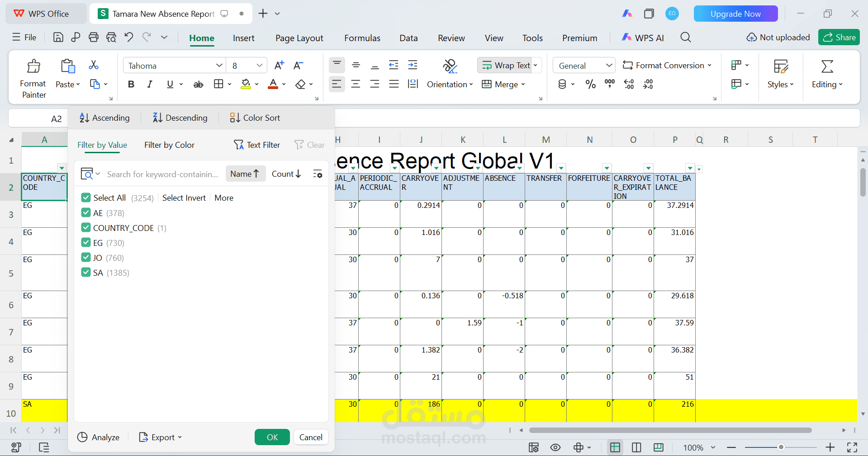Toggle sort by Name
This screenshot has height=456, width=868.
point(245,174)
